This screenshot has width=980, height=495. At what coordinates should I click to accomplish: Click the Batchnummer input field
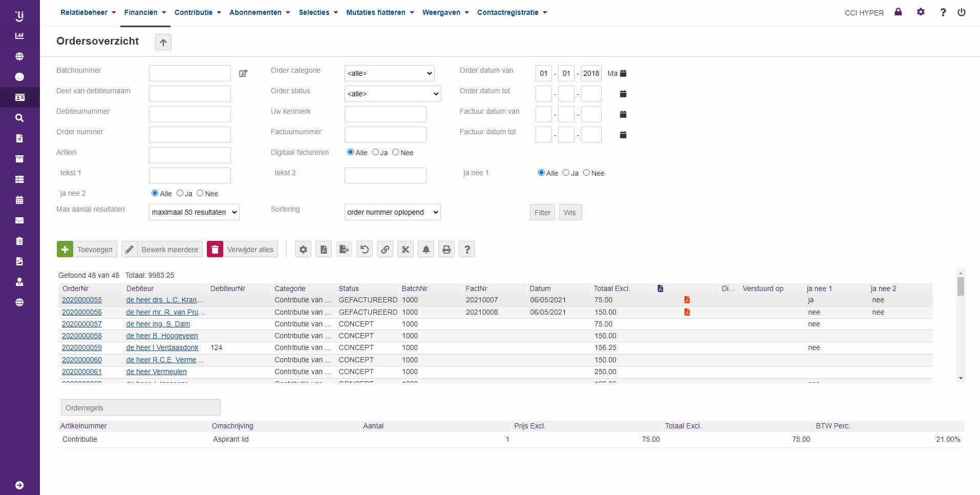190,73
